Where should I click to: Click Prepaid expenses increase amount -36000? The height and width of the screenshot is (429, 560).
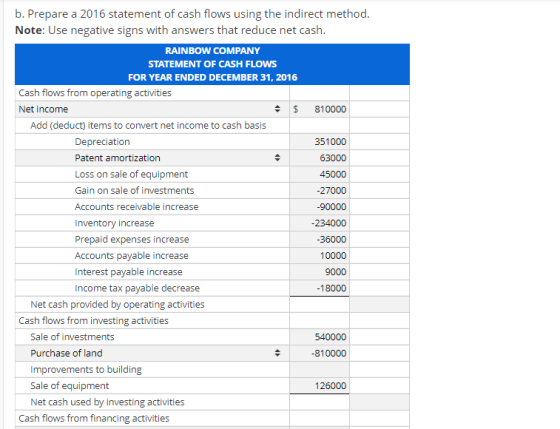(x=319, y=239)
